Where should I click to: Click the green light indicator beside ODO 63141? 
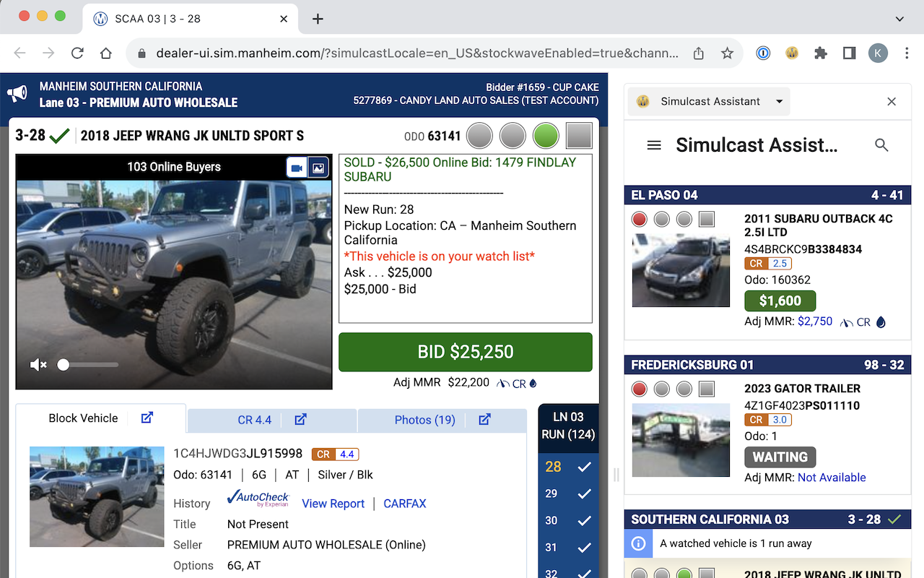pyautogui.click(x=546, y=135)
